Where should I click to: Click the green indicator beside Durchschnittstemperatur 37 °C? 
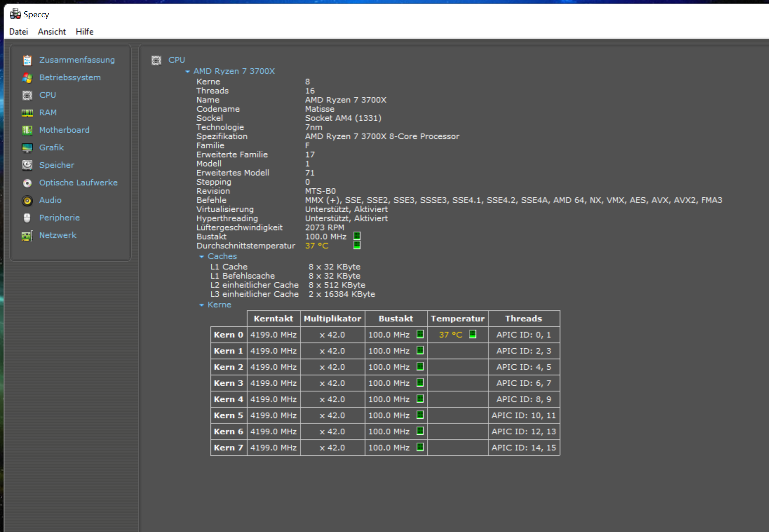pyautogui.click(x=357, y=245)
